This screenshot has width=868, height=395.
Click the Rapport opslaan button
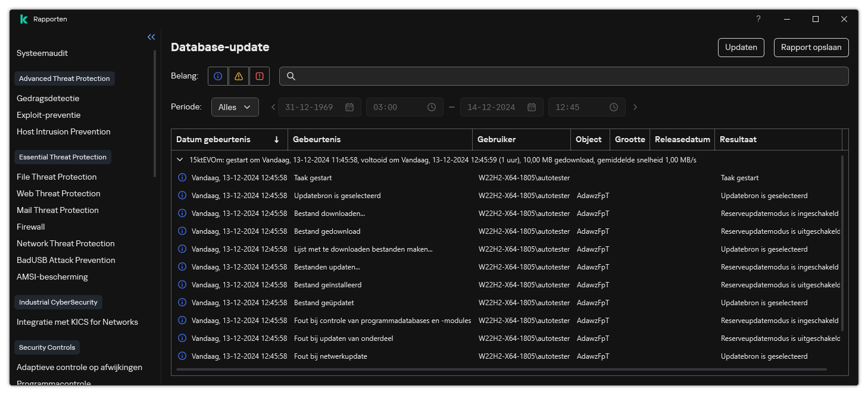[x=811, y=48]
